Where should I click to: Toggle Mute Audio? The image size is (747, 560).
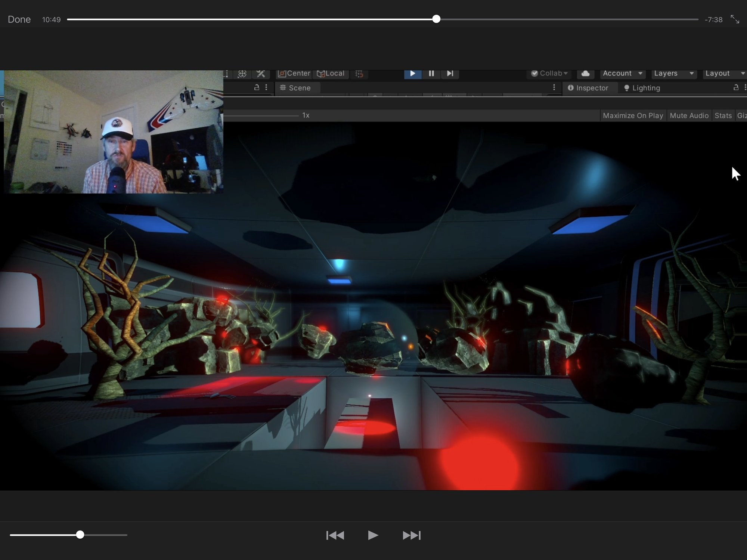[x=689, y=115]
